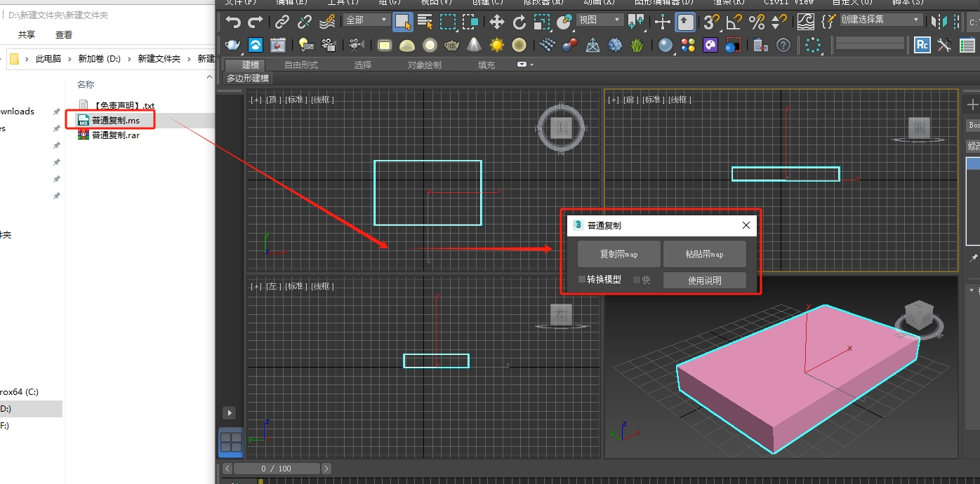Toggle Select and Manipulate crosshair tool

point(663,22)
